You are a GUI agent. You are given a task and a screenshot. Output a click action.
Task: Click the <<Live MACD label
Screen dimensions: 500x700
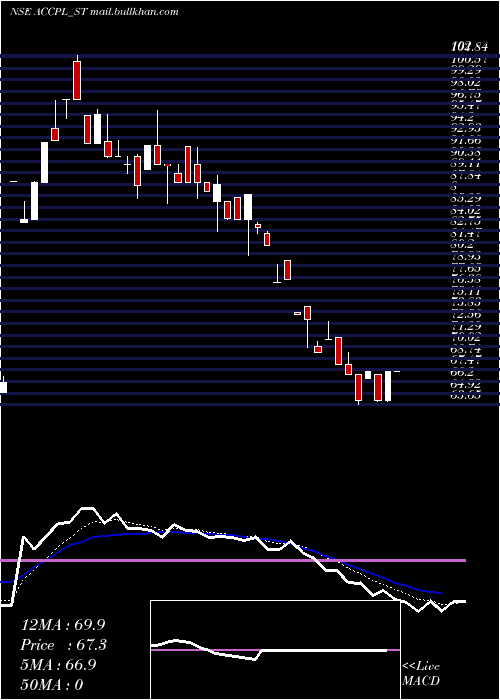point(421,673)
